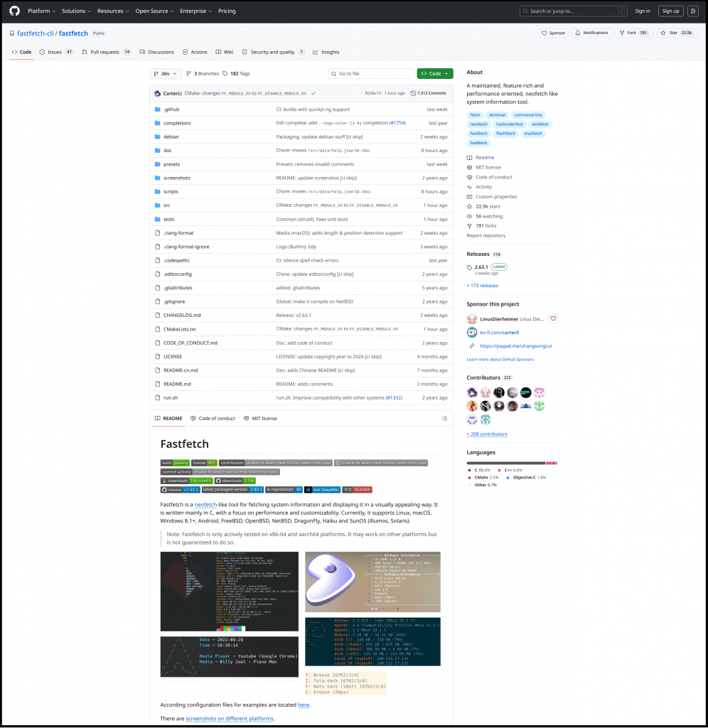The width and height of the screenshot is (708, 728).
Task: Open the fastfetch-cli organization link
Action: [36, 33]
